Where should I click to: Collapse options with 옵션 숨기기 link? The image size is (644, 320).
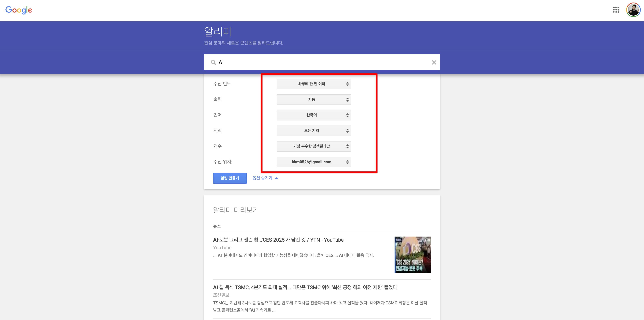click(x=265, y=178)
